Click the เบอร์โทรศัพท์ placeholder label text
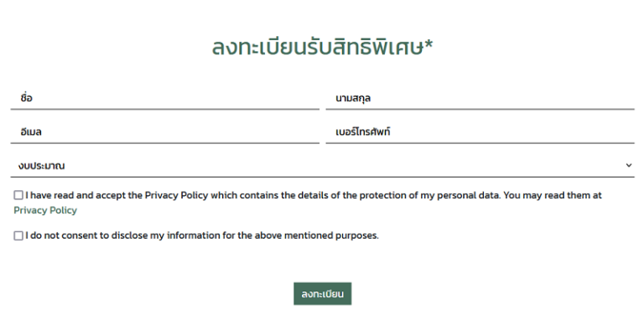Image resolution: width=644 pixels, height=335 pixels. coord(362,131)
